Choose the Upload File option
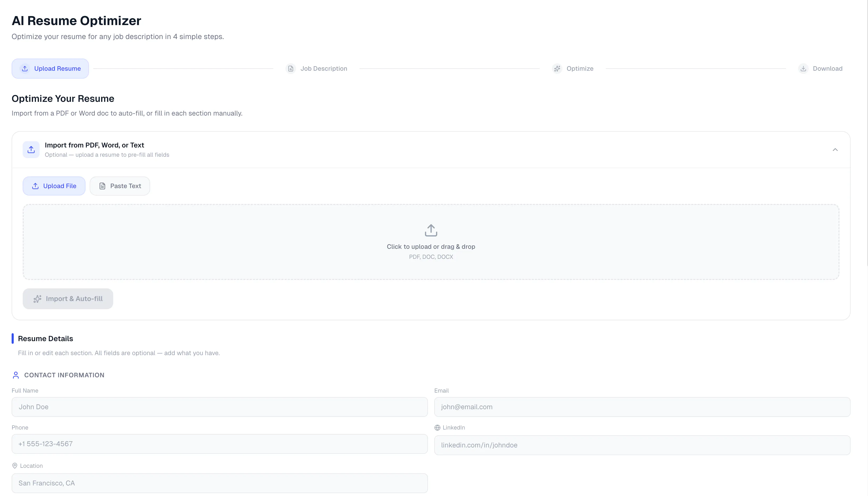This screenshot has height=496, width=868. (54, 186)
